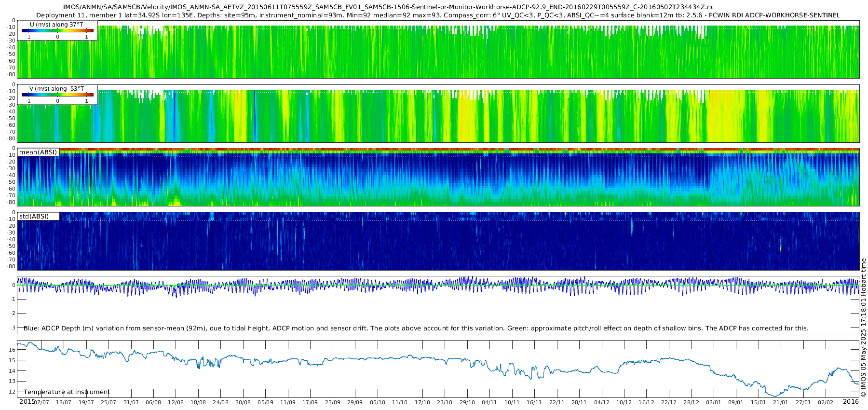868x410 pixels.
Task: Click the vertical IMOS copyright timestamp text
Action: click(x=863, y=328)
